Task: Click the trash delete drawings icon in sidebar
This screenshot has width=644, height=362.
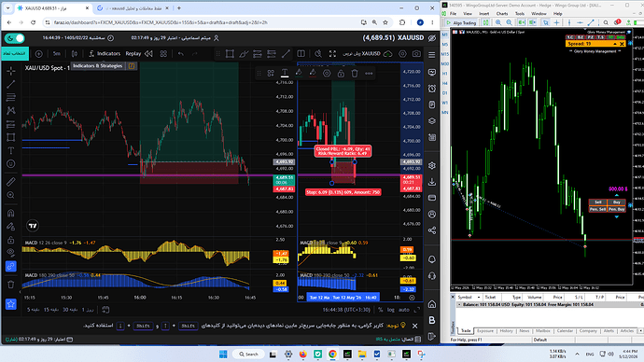Action: click(x=11, y=284)
